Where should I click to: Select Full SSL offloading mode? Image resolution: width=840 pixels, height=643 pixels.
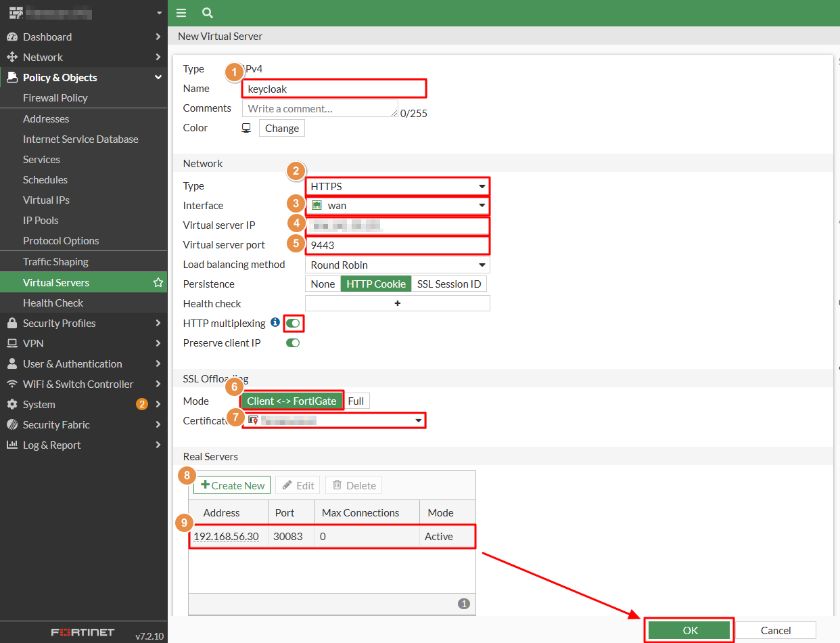(x=356, y=401)
